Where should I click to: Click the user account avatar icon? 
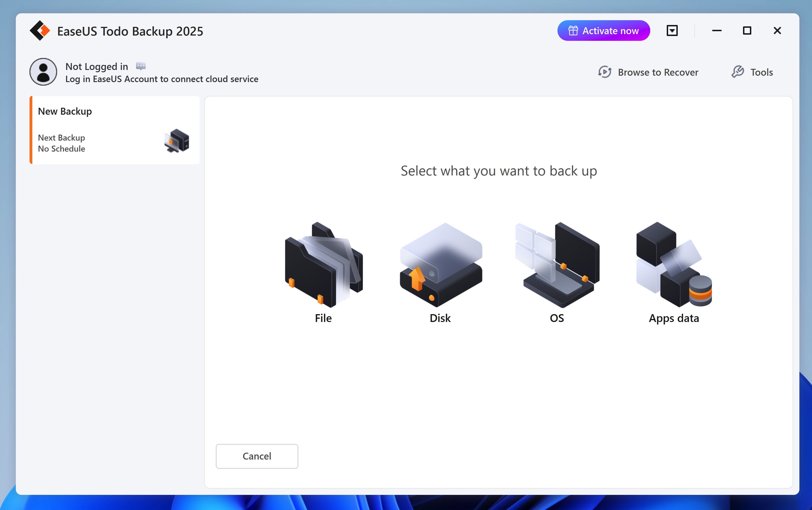click(43, 72)
